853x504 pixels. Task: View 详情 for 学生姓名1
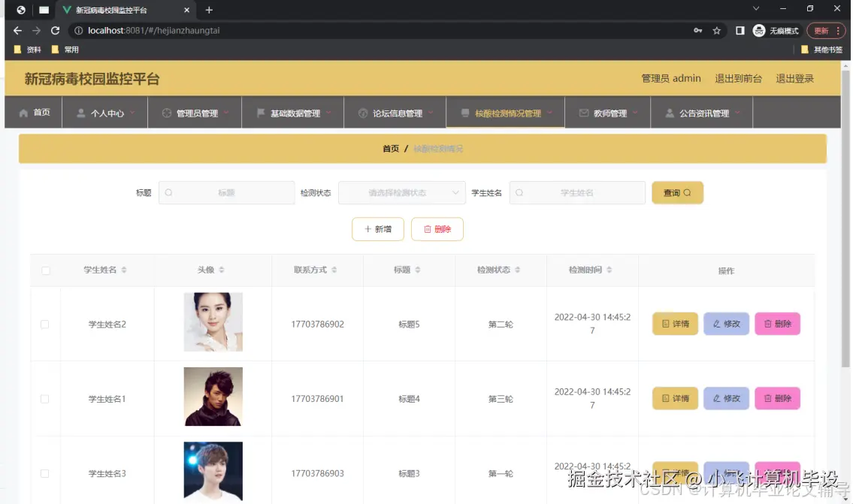pos(675,398)
